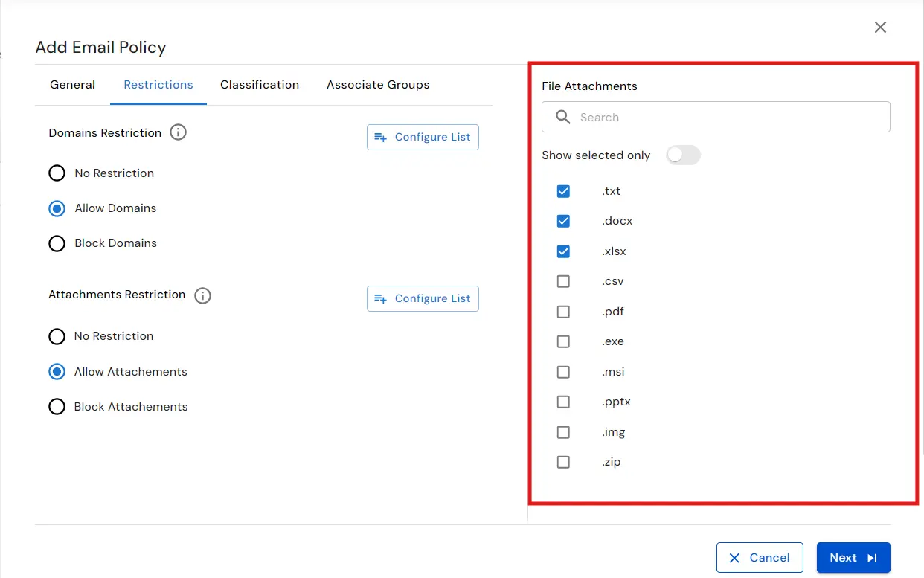Click the X icon inside the Cancel button
Viewport: 924px width, 578px height.
(x=735, y=557)
